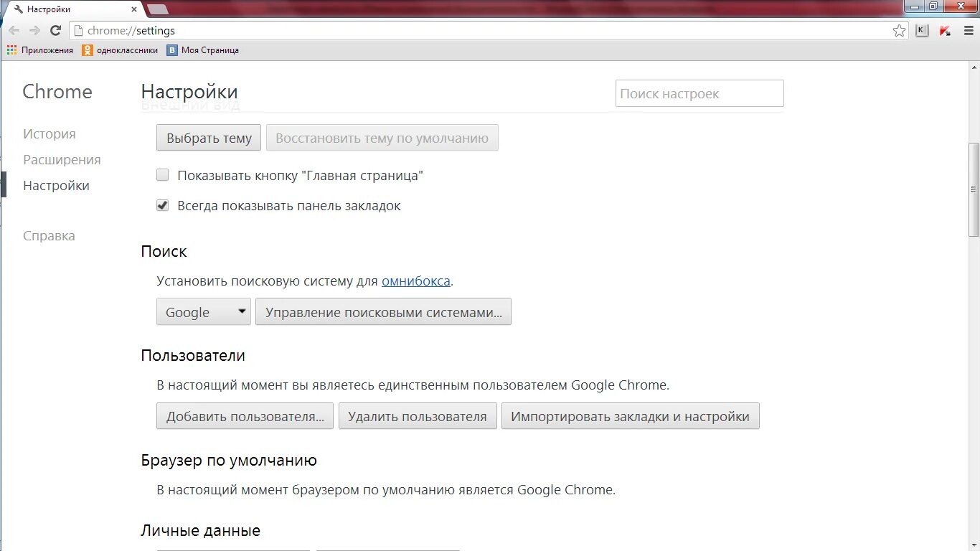
Task: Open Расширения in the sidebar
Action: tap(62, 160)
